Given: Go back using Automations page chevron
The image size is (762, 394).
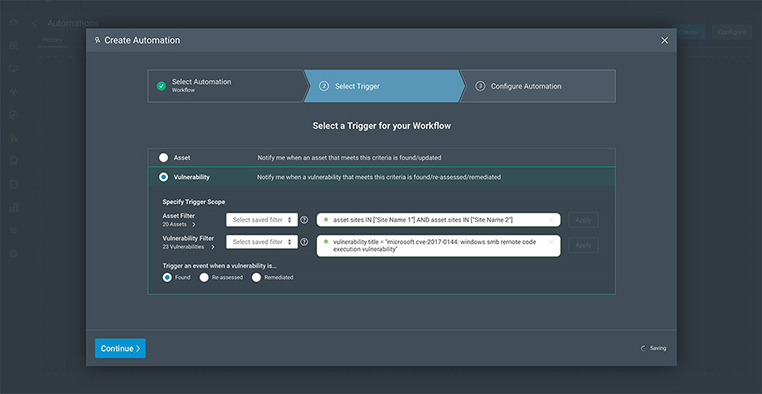Looking at the screenshot, I should [35, 23].
